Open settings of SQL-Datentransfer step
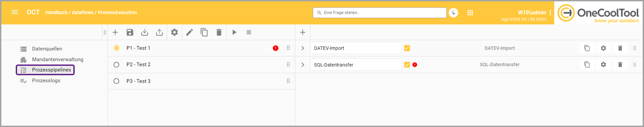Viewport: 644px width, 127px height. tap(603, 65)
